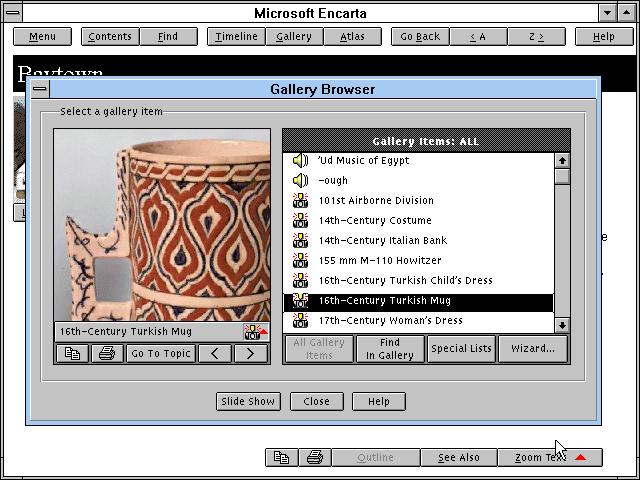Click All Gallery Items button
The height and width of the screenshot is (480, 640).
(x=319, y=349)
